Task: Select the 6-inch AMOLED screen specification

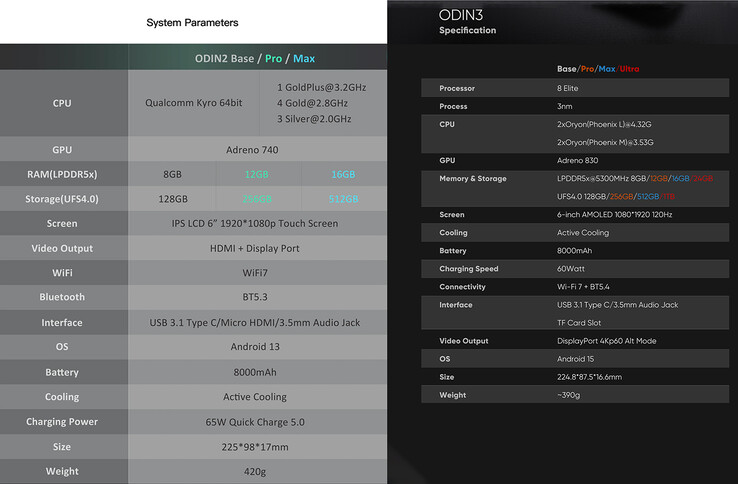Action: (613, 215)
